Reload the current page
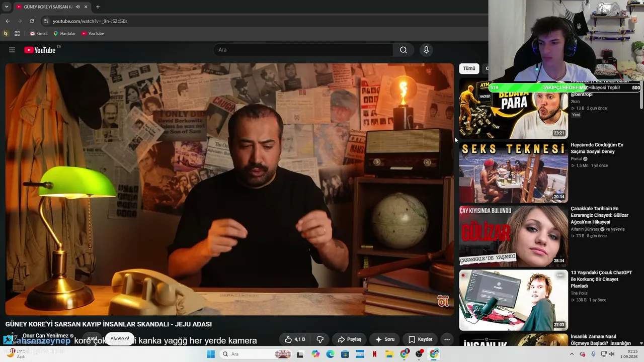 [x=32, y=21]
